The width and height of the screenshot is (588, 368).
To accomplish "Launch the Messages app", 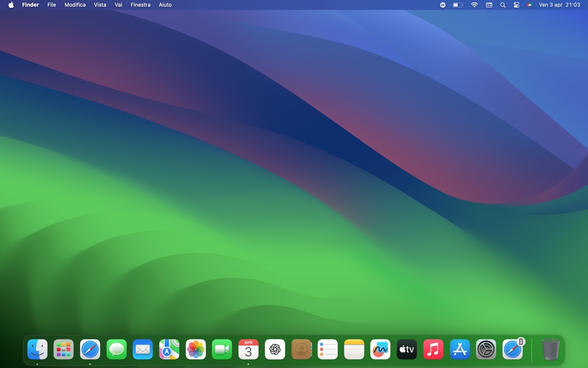I will pyautogui.click(x=116, y=349).
